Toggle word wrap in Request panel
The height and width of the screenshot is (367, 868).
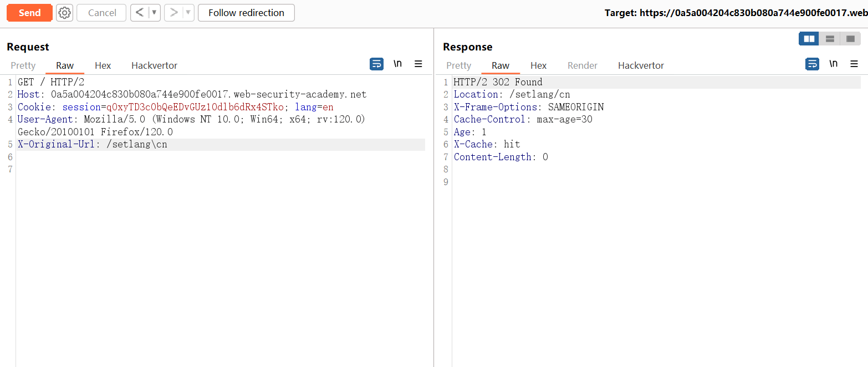pos(376,64)
